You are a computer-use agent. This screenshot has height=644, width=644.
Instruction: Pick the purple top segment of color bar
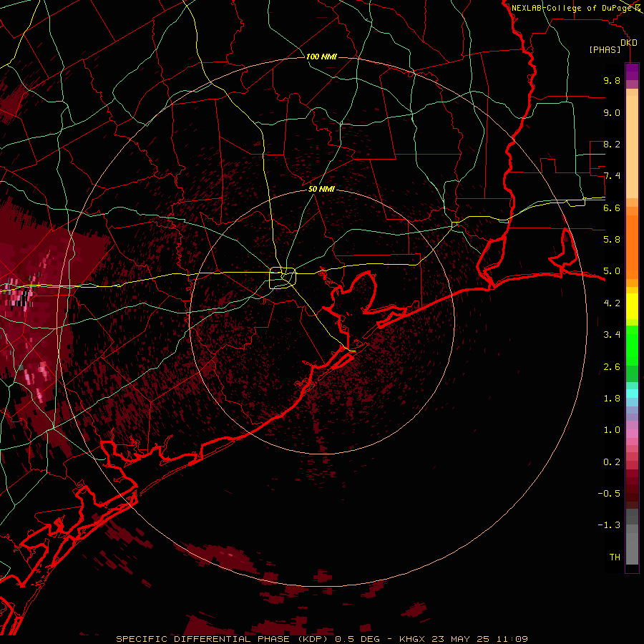[x=632, y=72]
